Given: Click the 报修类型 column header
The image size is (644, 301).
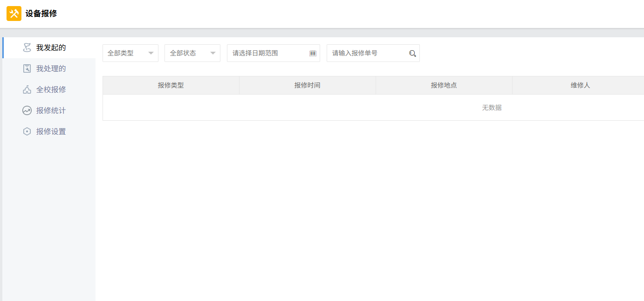Looking at the screenshot, I should tap(171, 85).
